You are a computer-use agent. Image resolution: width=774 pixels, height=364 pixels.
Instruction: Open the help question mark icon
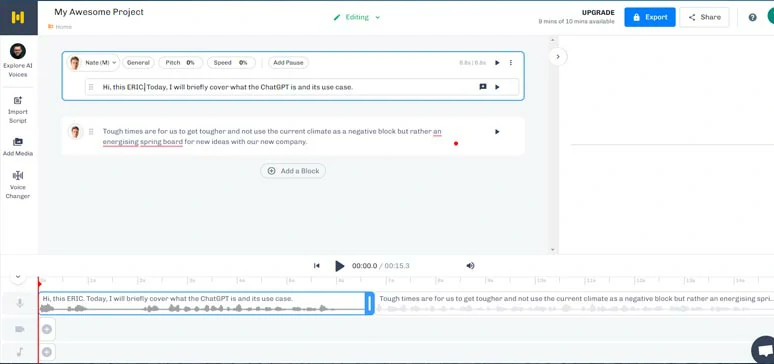pyautogui.click(x=752, y=17)
